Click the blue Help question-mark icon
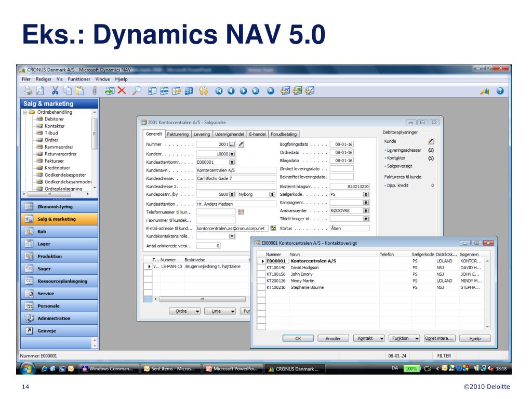This screenshot has height=399, width=532. [500, 91]
